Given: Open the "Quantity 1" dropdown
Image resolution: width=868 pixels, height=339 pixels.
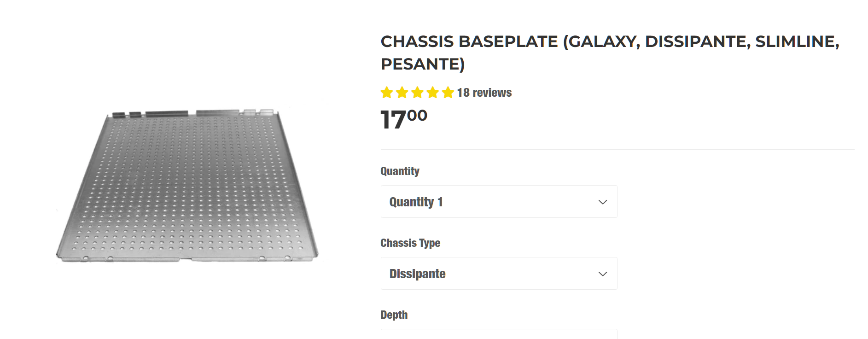Looking at the screenshot, I should click(499, 202).
